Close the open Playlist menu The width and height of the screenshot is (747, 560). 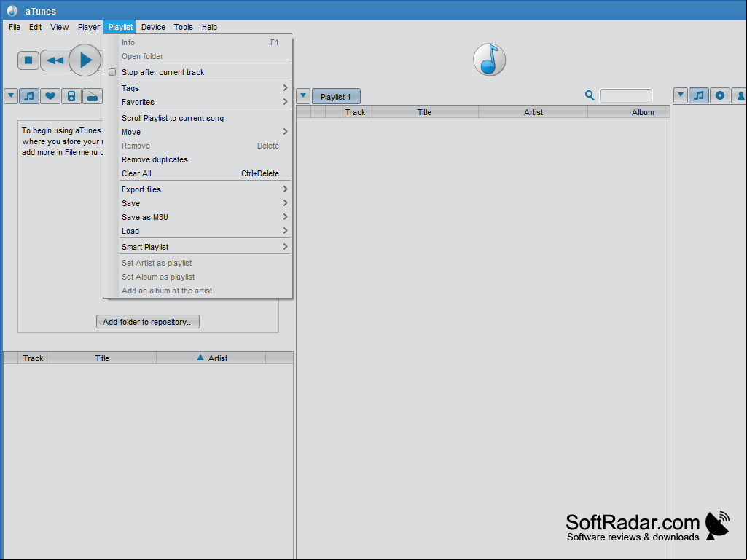pyautogui.click(x=120, y=27)
